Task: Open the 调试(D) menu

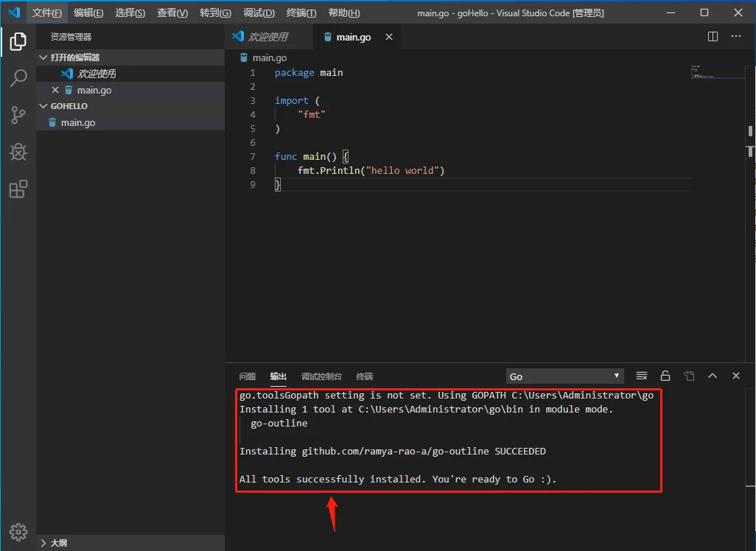Action: click(259, 13)
